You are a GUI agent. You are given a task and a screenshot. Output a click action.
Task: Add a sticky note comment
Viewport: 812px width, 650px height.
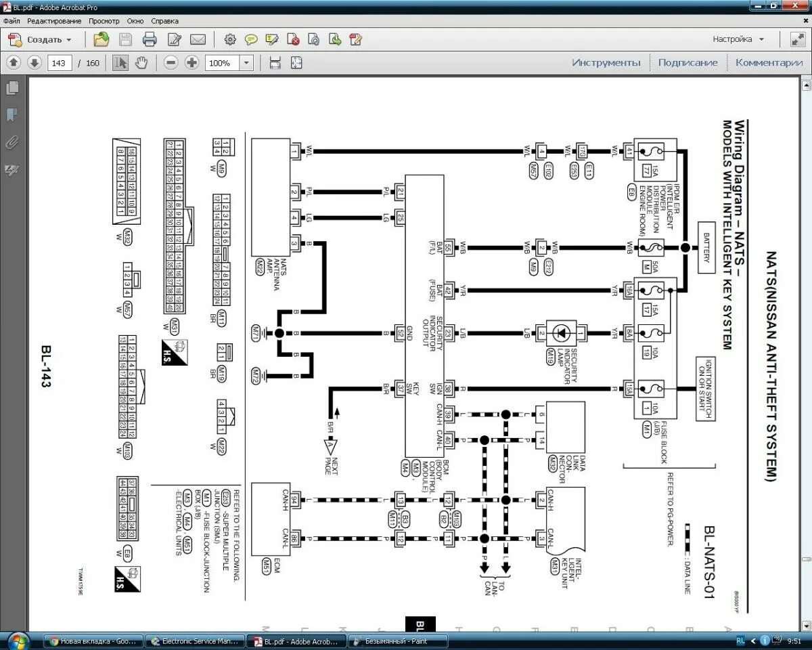coord(251,39)
